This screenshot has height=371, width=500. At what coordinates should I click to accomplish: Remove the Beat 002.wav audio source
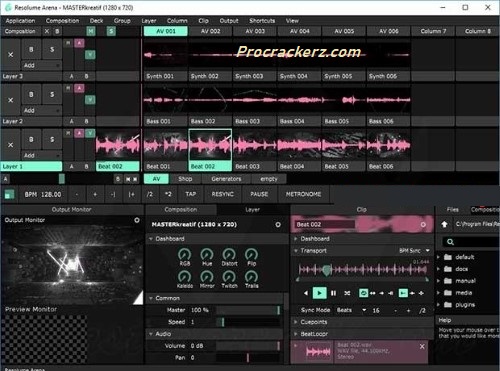click(x=422, y=347)
